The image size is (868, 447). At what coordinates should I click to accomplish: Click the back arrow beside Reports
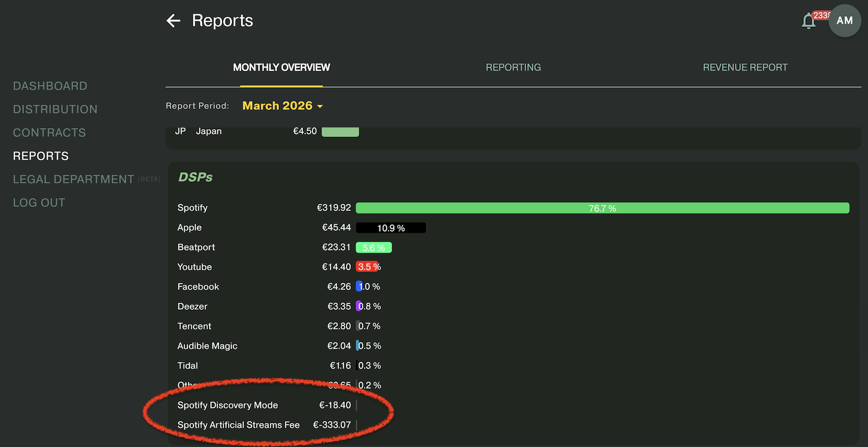coord(173,21)
